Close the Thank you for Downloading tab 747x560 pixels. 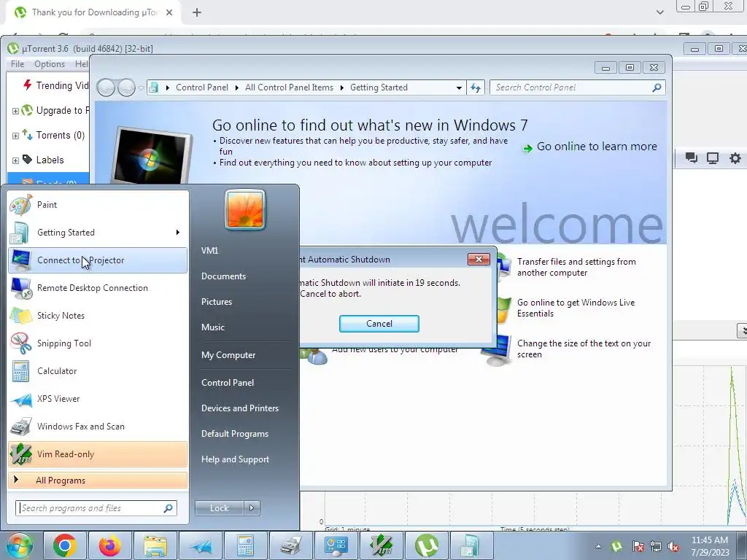(x=169, y=12)
